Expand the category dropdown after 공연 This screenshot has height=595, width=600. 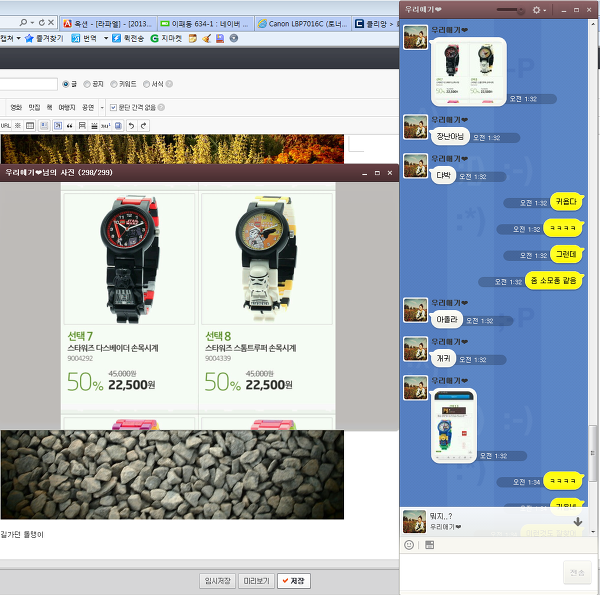click(102, 108)
